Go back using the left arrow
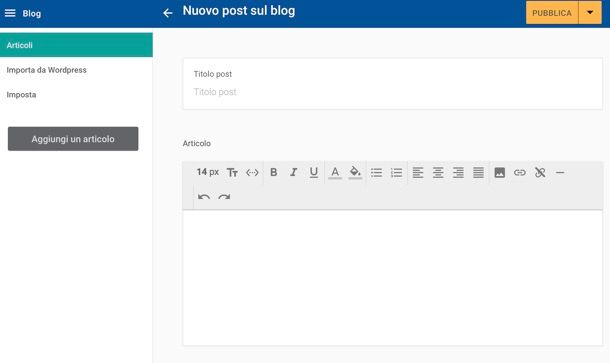 168,13
